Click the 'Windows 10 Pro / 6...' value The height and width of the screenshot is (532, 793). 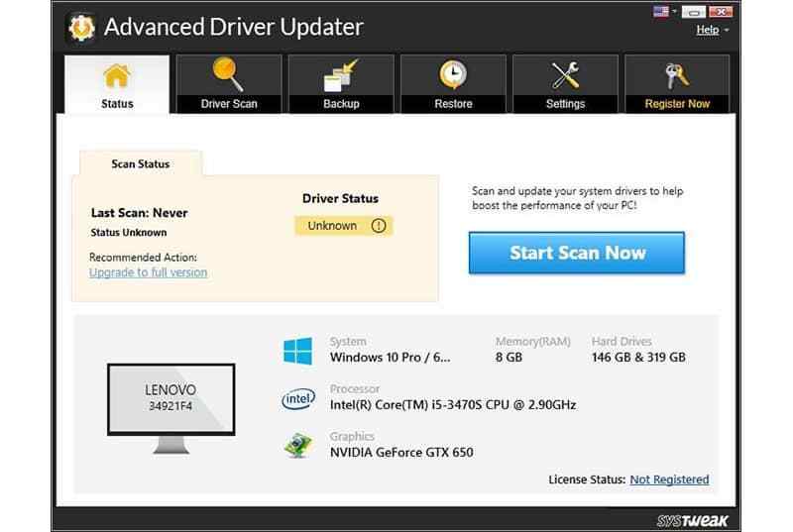tap(390, 358)
